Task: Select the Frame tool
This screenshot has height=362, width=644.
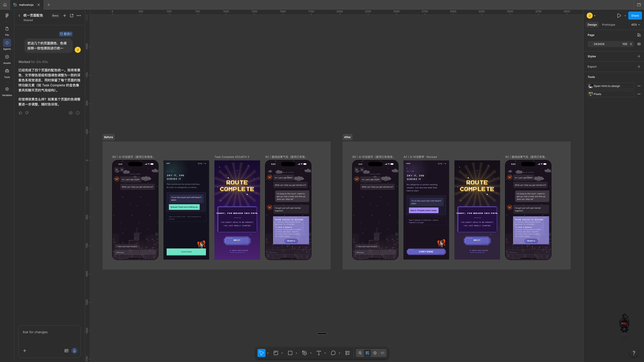Action: (276, 353)
